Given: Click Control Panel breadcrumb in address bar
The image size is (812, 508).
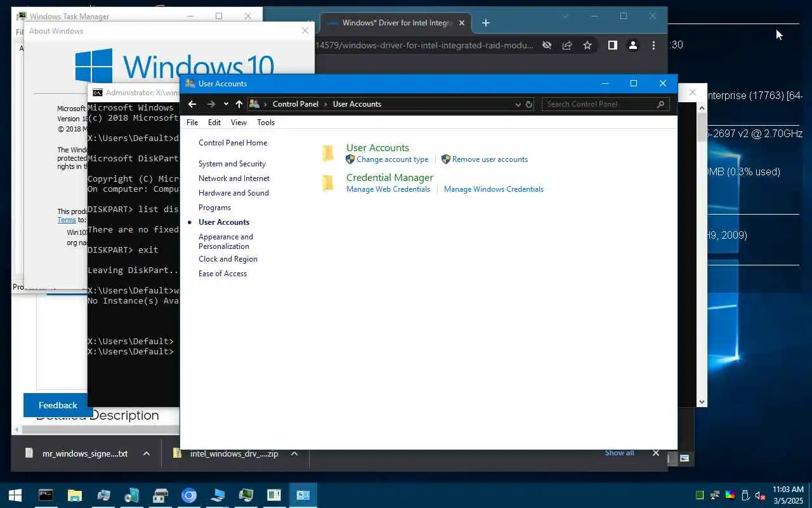Looking at the screenshot, I should 296,104.
